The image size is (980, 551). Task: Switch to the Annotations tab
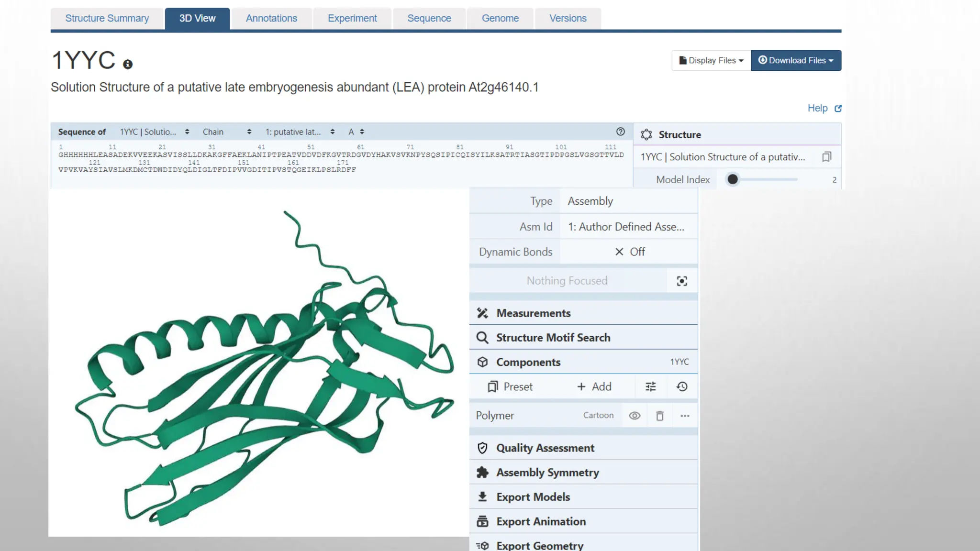(x=271, y=18)
